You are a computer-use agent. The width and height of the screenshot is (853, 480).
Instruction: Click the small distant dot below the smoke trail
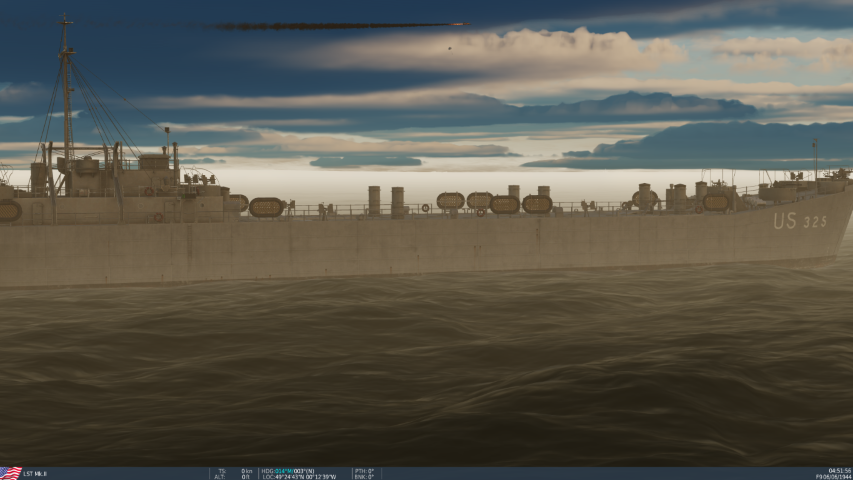(x=449, y=48)
